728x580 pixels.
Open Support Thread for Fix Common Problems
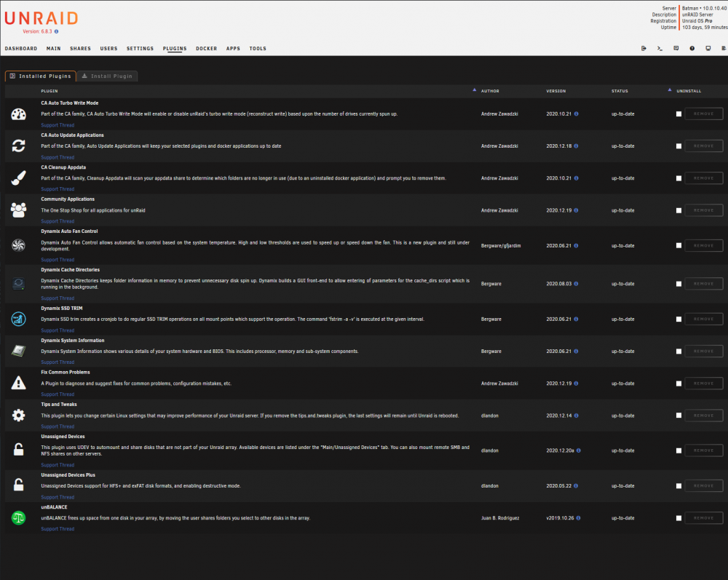click(58, 394)
